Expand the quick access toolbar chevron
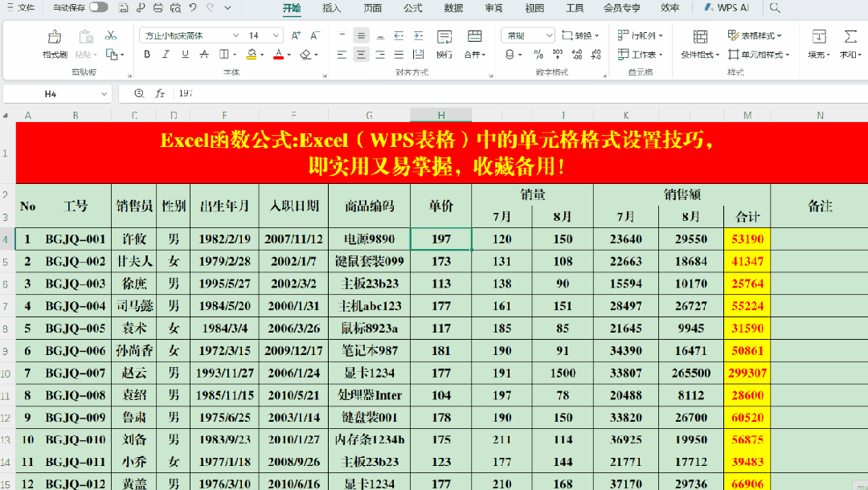 [x=227, y=8]
